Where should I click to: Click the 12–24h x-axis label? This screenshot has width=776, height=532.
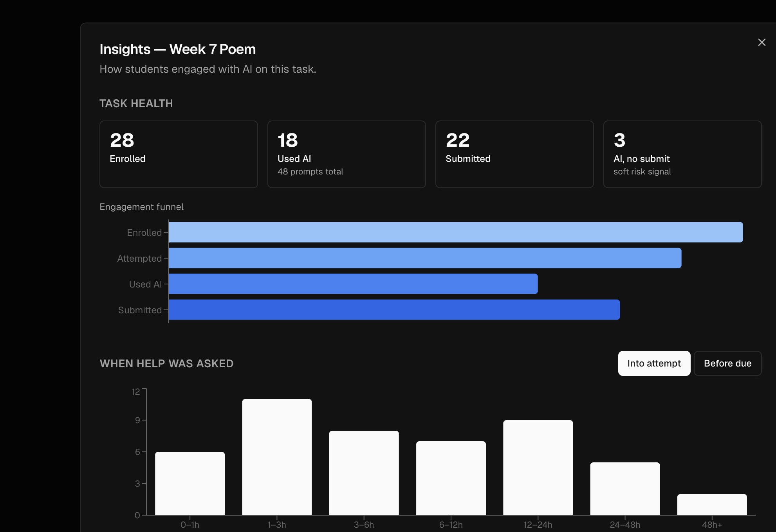point(538,525)
